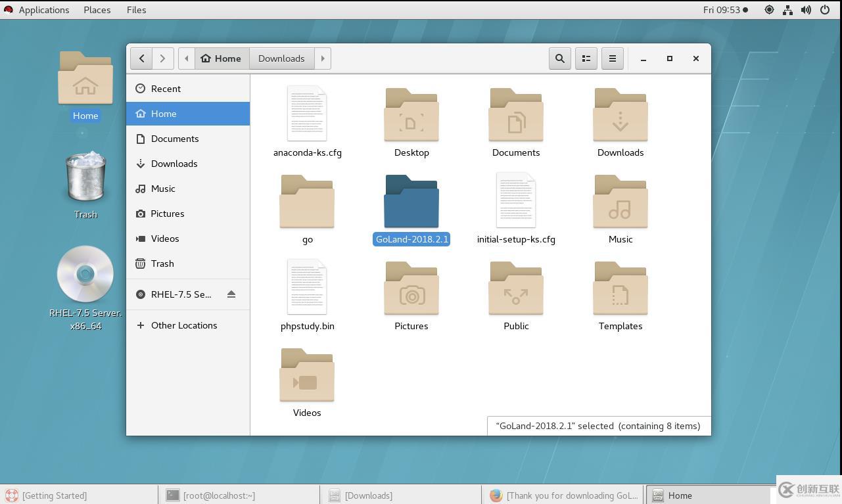
Task: Open the Fri 09:53 clock menu
Action: coord(725,10)
